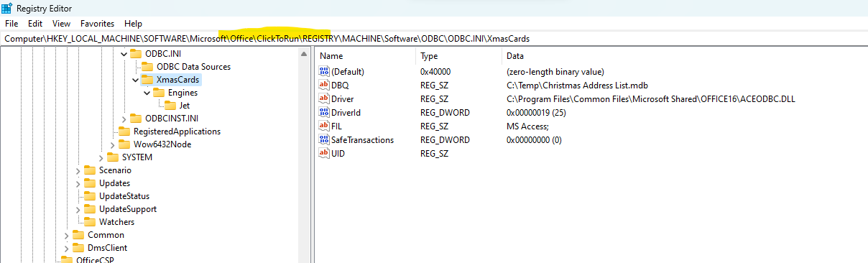The image size is (868, 263).
Task: Select the ODBCINST.INI folder icon
Action: pyautogui.click(x=136, y=119)
